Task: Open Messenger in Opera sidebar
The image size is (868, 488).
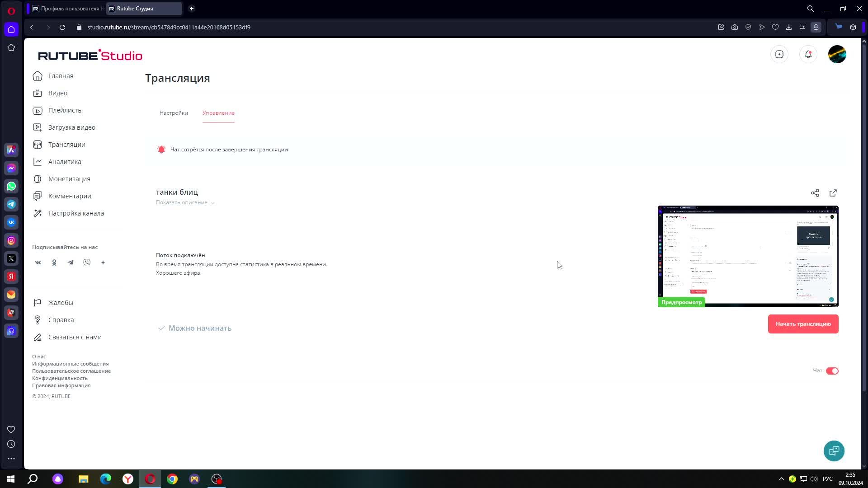Action: (x=11, y=168)
